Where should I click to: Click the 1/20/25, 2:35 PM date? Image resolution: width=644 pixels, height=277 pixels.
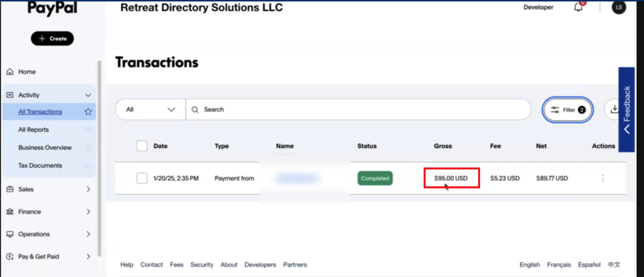176,178
